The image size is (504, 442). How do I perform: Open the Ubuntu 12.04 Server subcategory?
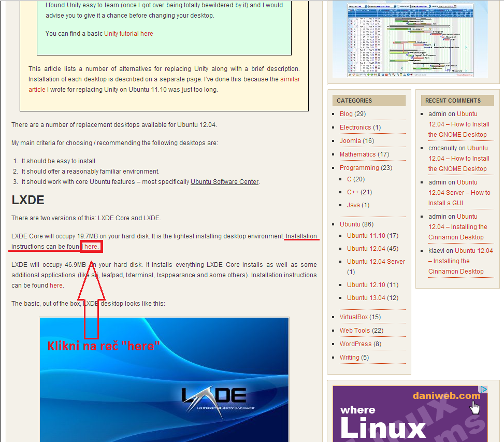point(376,262)
